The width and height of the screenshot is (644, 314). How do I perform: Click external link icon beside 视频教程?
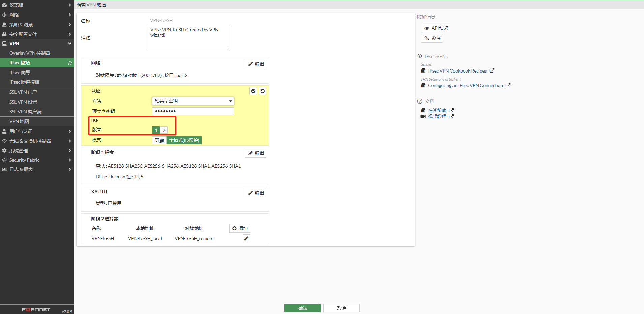(x=451, y=116)
